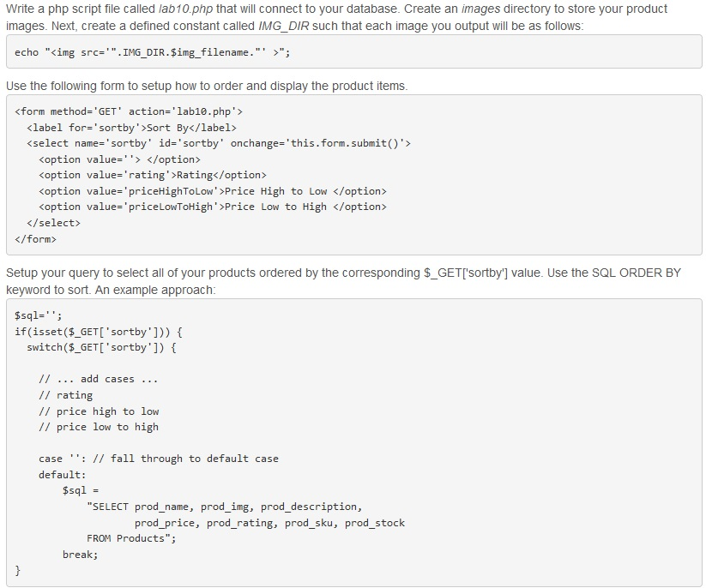706x588 pixels.
Task: Click the Rating option code line
Action: [x=152, y=175]
